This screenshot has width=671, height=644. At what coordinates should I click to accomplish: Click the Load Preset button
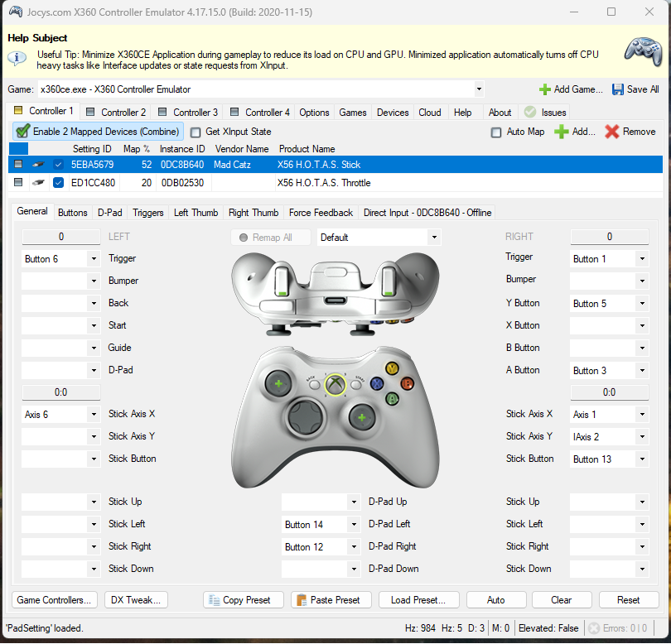(418, 599)
